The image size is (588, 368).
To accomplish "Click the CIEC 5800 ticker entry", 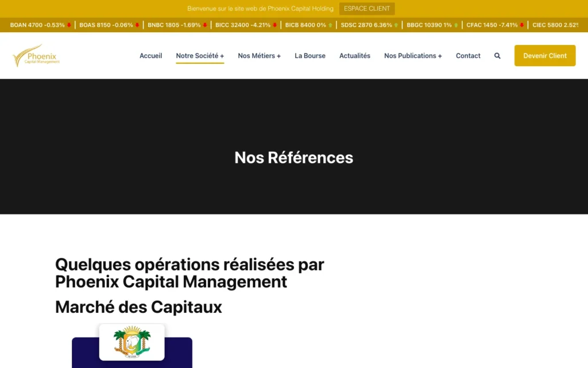I will pos(555,25).
